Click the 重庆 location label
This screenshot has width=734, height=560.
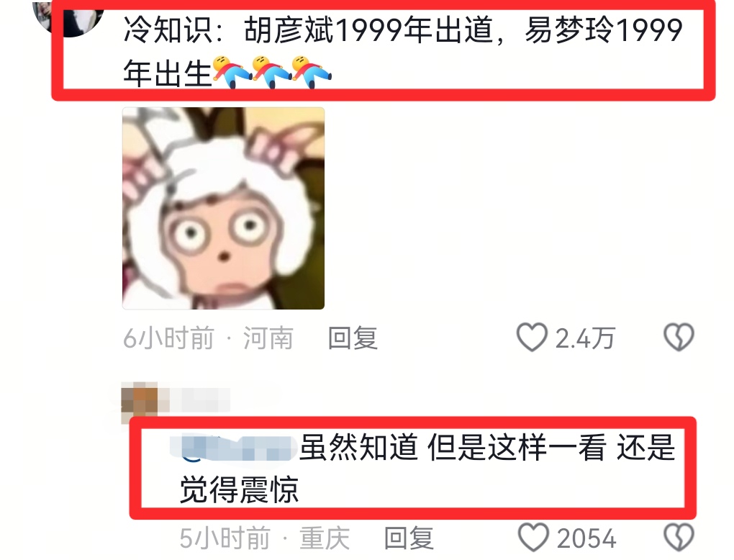click(325, 538)
